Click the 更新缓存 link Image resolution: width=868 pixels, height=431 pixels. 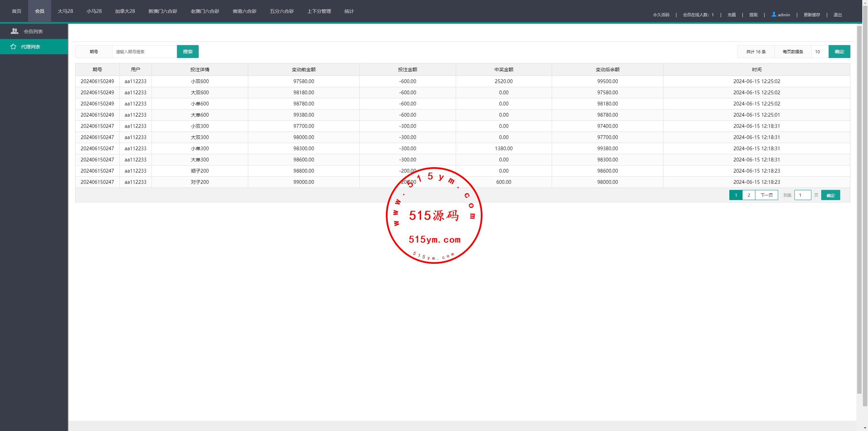tap(811, 15)
